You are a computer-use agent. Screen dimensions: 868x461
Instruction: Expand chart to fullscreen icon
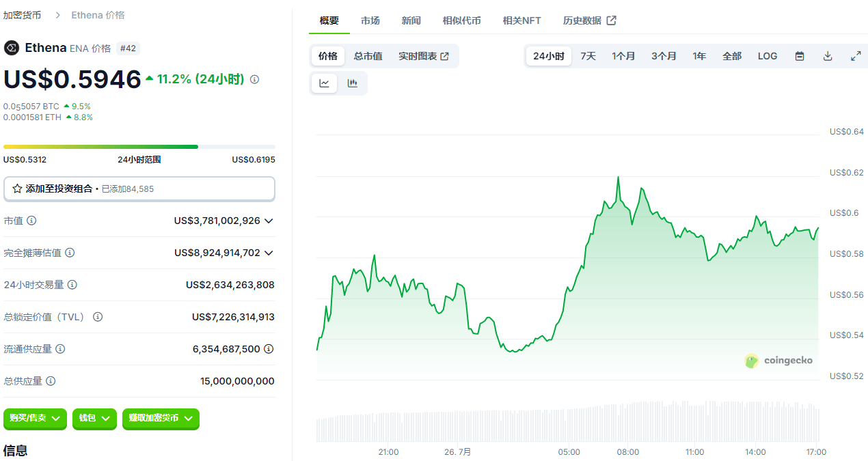coord(856,56)
